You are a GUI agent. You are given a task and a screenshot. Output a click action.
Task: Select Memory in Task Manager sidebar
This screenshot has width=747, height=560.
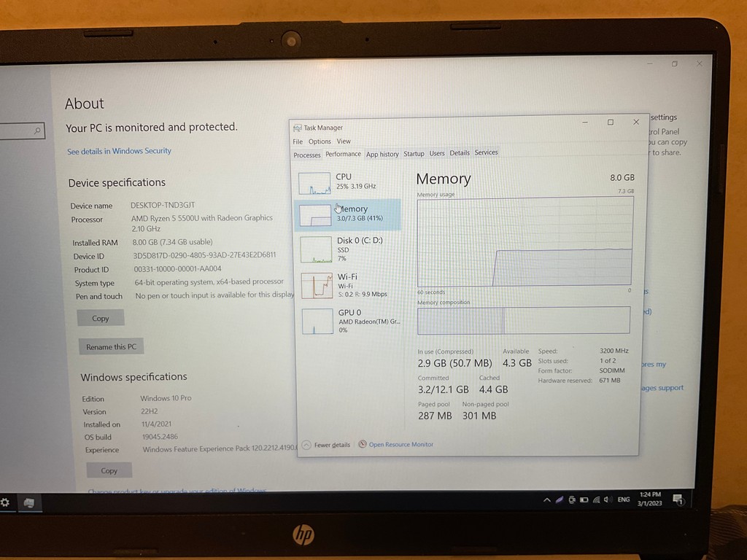click(x=348, y=214)
